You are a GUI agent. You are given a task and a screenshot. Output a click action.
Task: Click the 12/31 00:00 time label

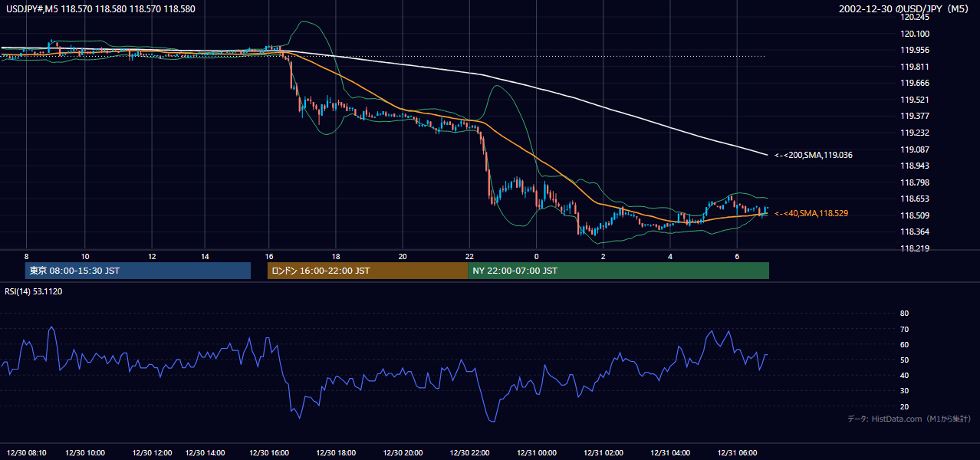click(x=536, y=452)
